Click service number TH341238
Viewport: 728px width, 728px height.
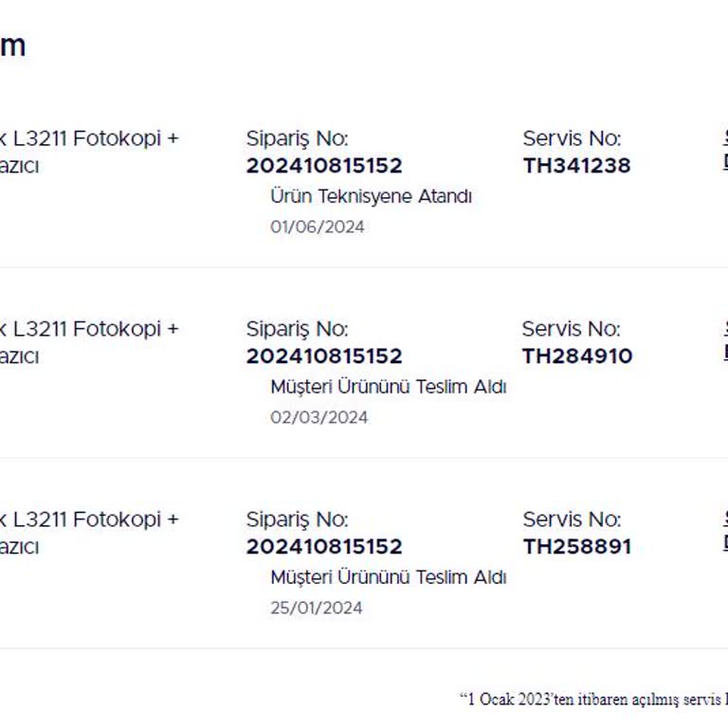pos(576,166)
